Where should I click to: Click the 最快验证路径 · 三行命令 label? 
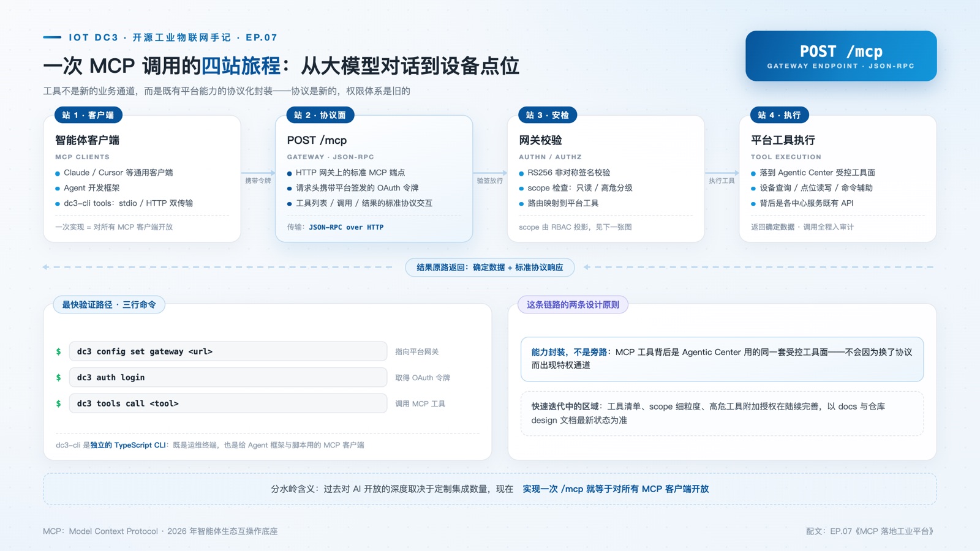pos(109,304)
